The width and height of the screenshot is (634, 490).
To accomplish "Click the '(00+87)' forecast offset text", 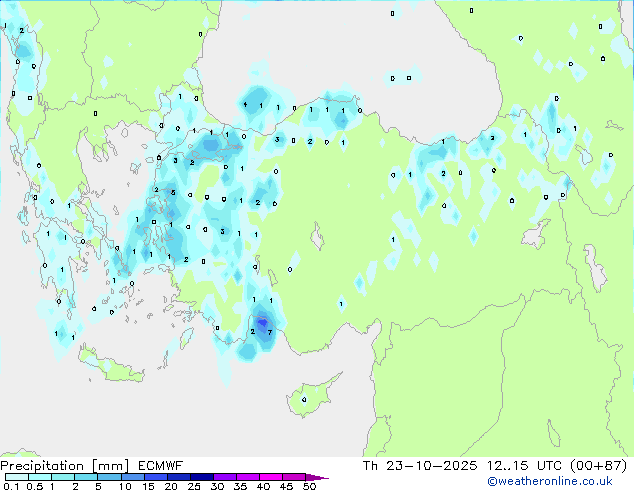I will (x=599, y=466).
